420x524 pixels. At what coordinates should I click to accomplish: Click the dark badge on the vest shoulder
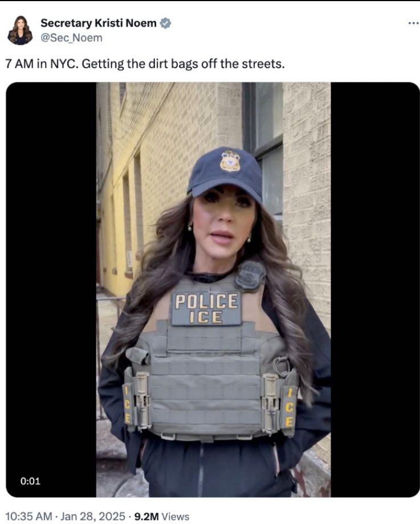(x=250, y=276)
